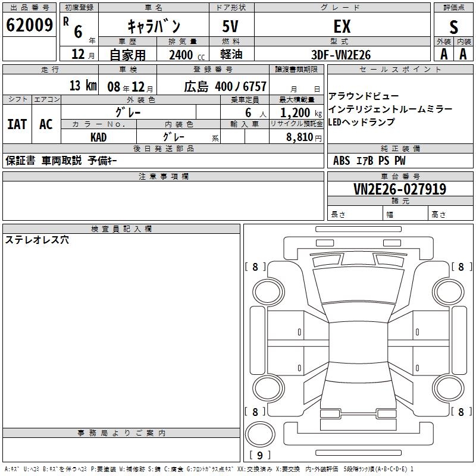Click the 事務局よりご案内 header
476x476 pixels.
click(121, 433)
